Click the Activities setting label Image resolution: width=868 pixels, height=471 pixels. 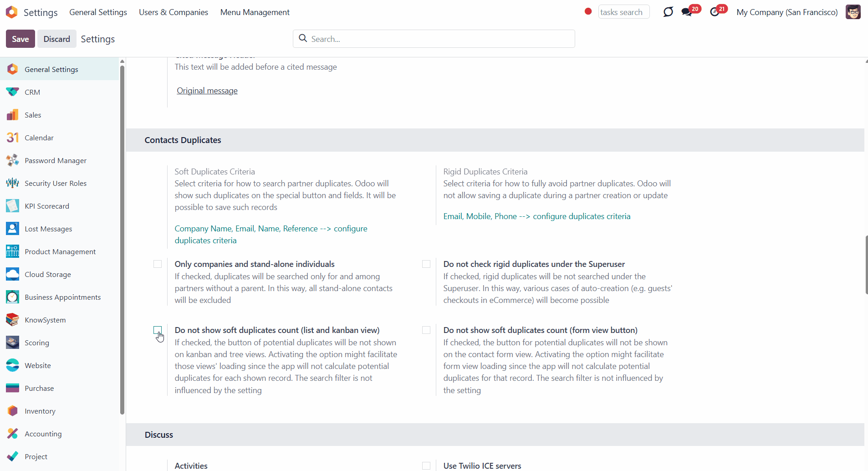(191, 466)
